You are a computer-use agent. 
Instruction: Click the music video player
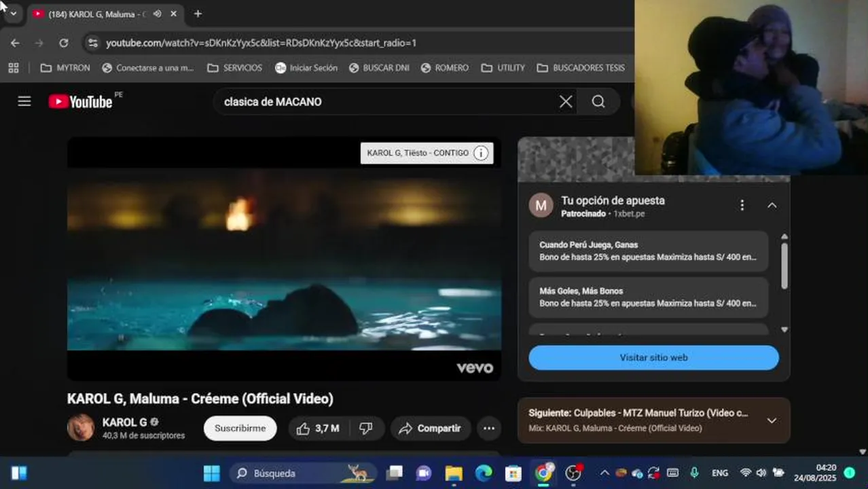pos(284,259)
